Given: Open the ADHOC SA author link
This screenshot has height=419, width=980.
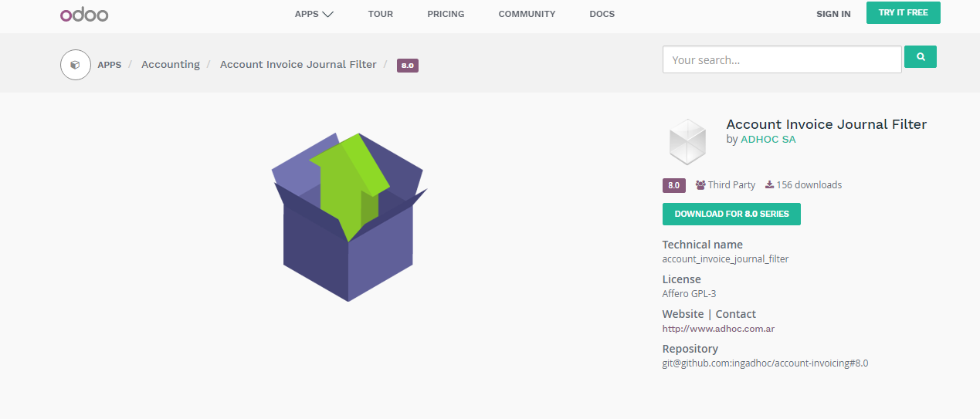Looking at the screenshot, I should (x=768, y=140).
